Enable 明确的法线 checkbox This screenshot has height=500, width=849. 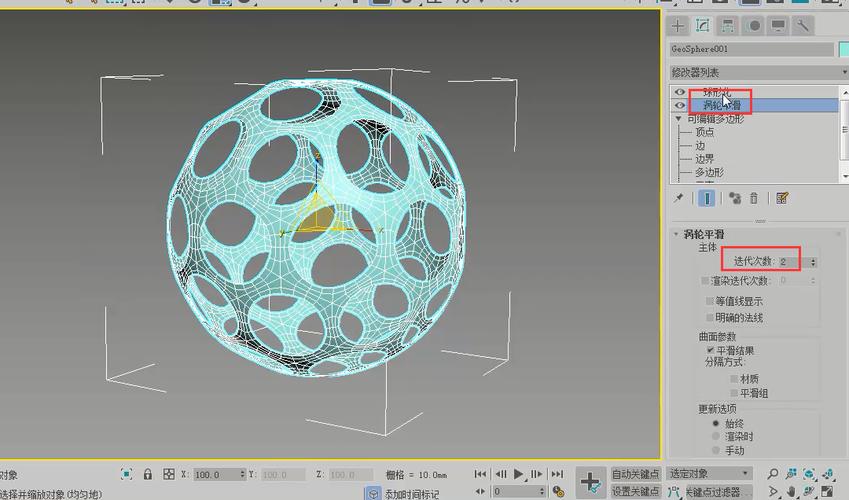point(710,317)
